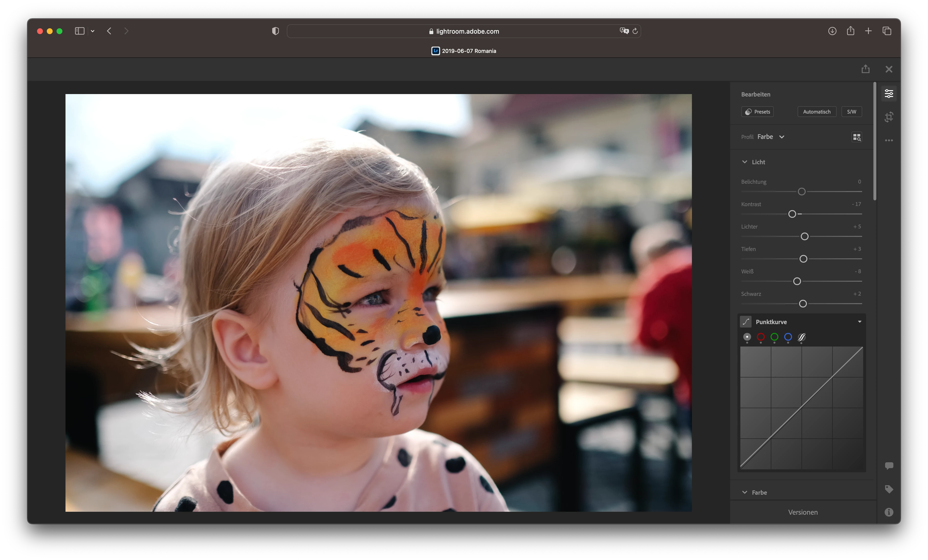928x560 pixels.
Task: Click the Kontrast slider handle
Action: (x=792, y=214)
